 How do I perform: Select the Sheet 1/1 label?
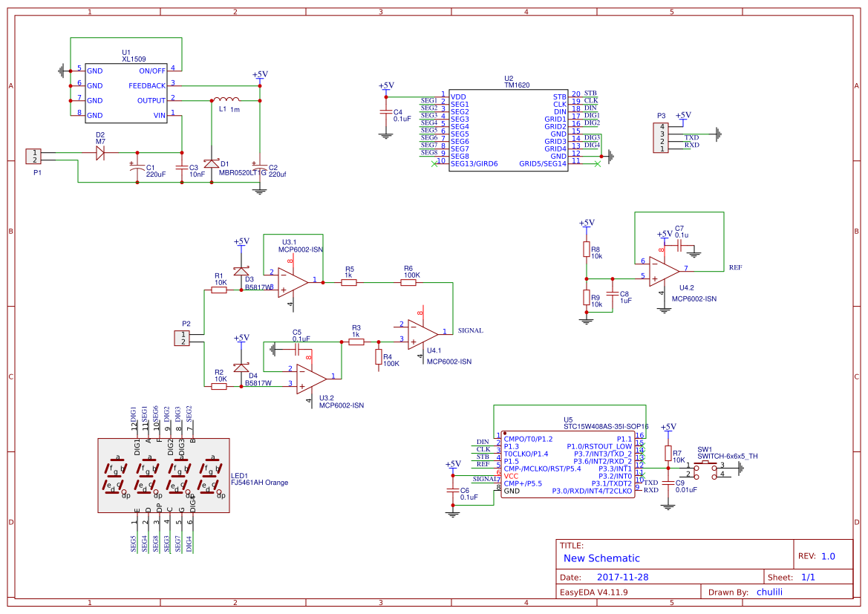coord(809,575)
